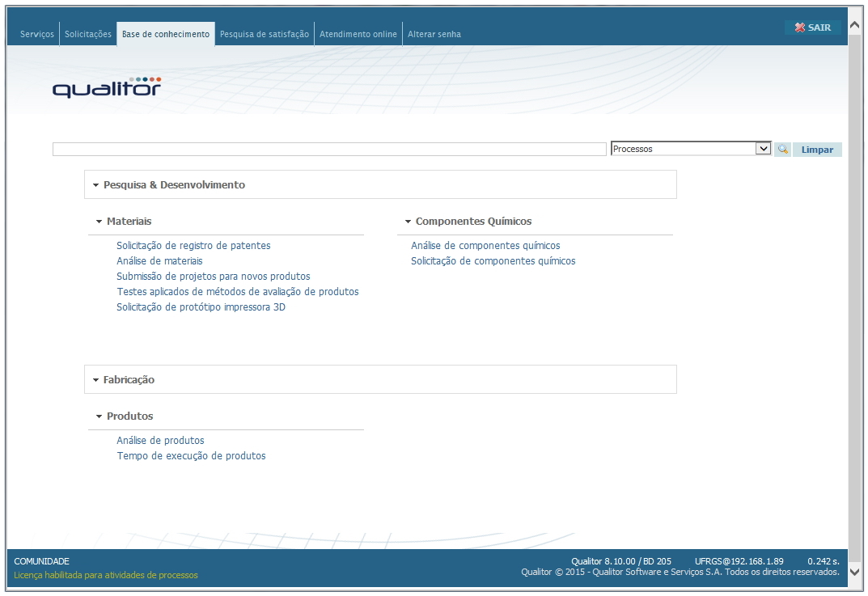Open the Serviços tab
Screen dimensions: 868x596
point(37,34)
